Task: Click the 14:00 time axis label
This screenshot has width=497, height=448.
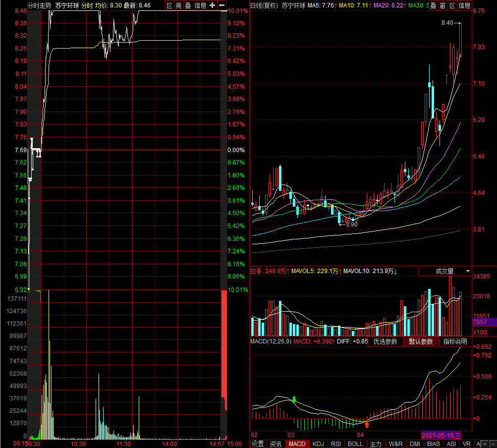Action: (169, 444)
